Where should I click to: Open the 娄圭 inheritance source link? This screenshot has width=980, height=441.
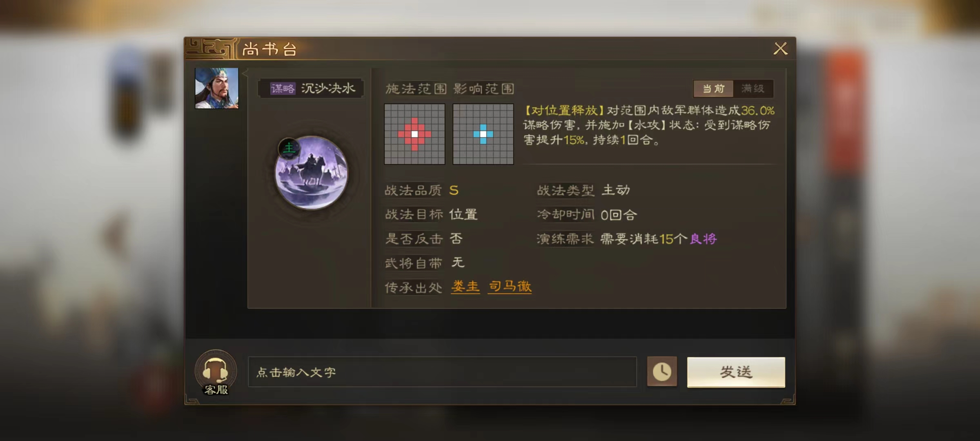pyautogui.click(x=465, y=287)
